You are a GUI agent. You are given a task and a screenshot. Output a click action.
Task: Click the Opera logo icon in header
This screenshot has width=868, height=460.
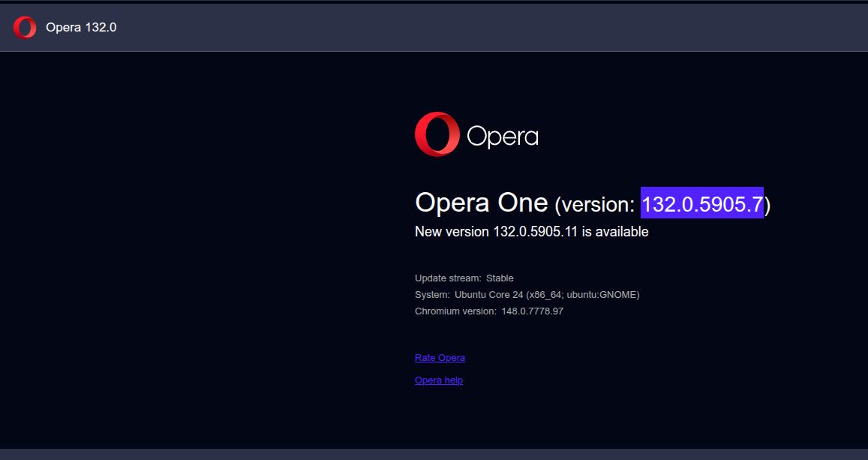(25, 28)
